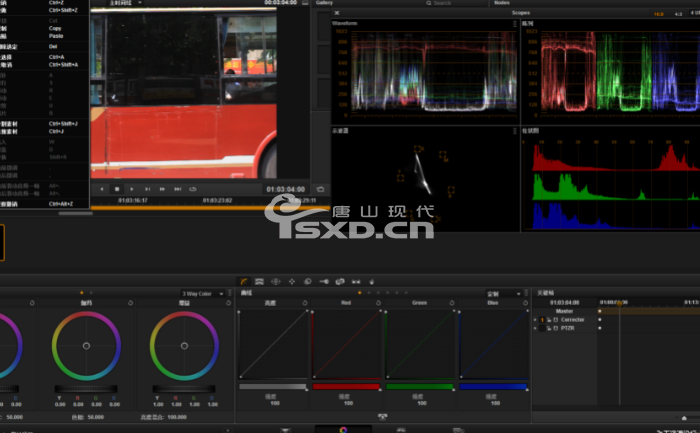Open the Sizing palette icon
The height and width of the screenshot is (433, 700).
point(340,281)
